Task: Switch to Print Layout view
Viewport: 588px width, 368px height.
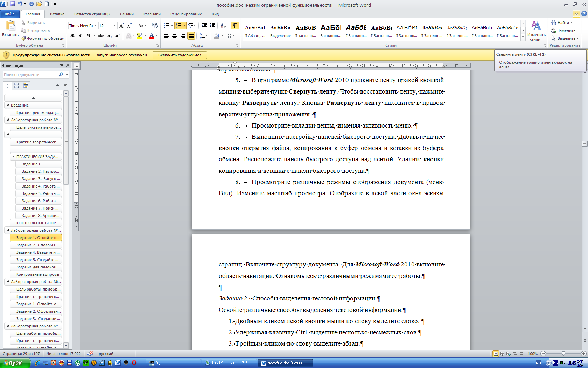Action: click(x=496, y=354)
